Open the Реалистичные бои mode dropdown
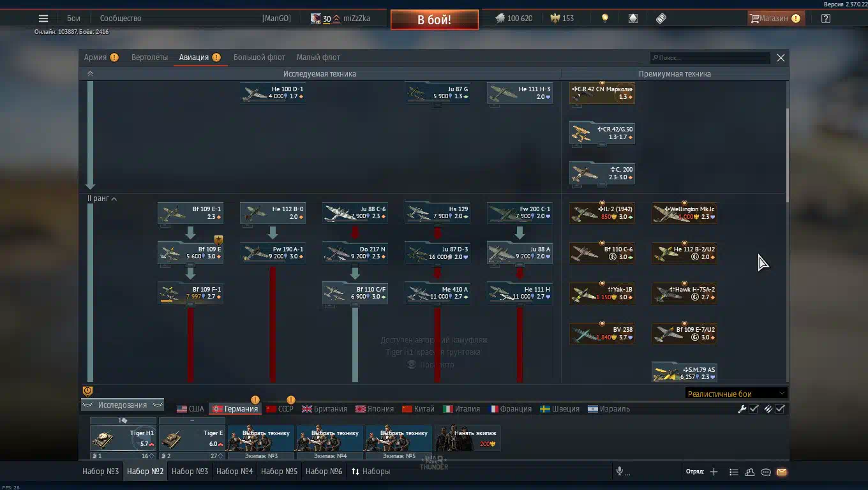This screenshot has height=490, width=868. coord(736,394)
